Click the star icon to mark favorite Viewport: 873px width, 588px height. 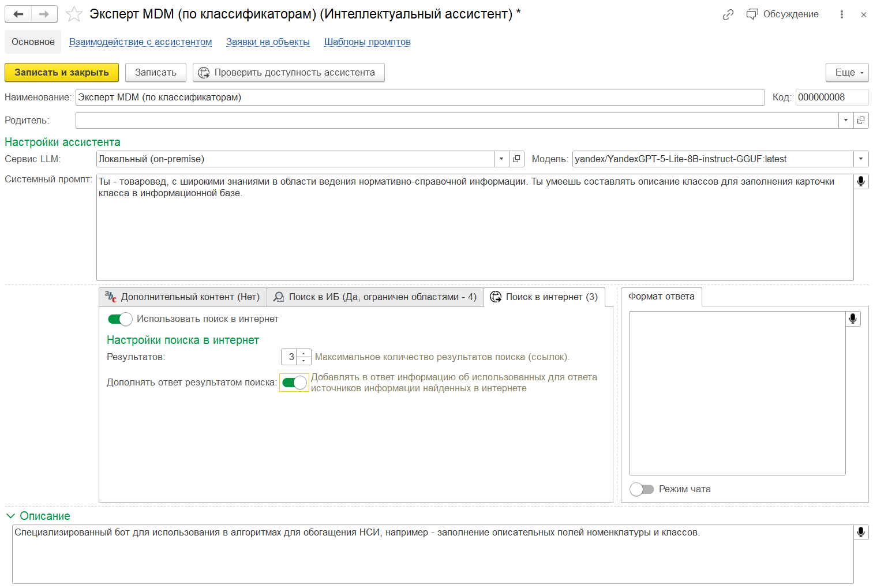pos(74,14)
